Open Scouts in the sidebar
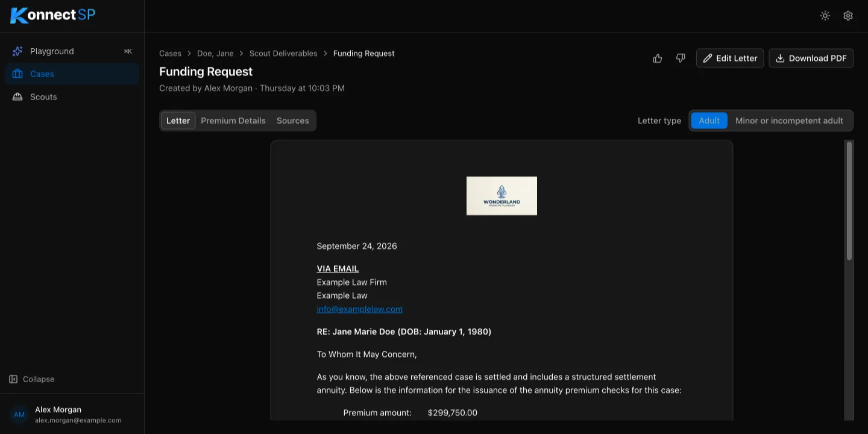This screenshot has height=434, width=868. pyautogui.click(x=72, y=97)
